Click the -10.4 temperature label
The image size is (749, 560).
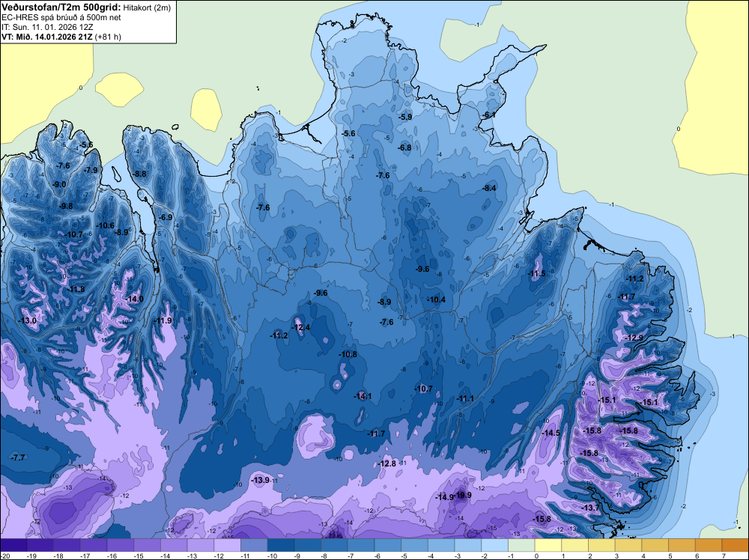[x=437, y=299]
